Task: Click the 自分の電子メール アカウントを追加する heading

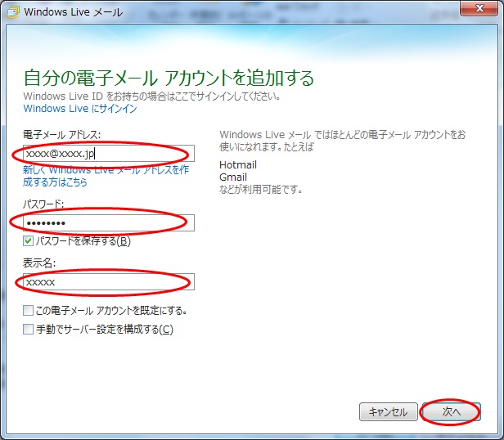Action: 169,78
